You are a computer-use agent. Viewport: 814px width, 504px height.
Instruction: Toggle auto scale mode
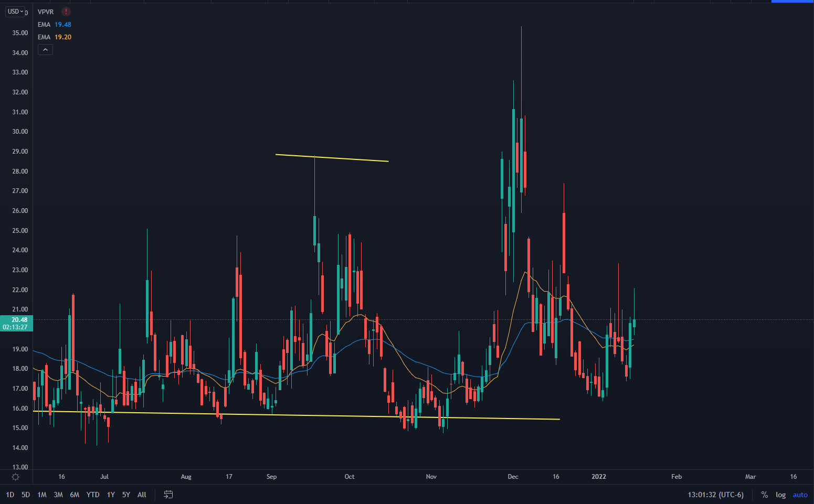(x=800, y=495)
